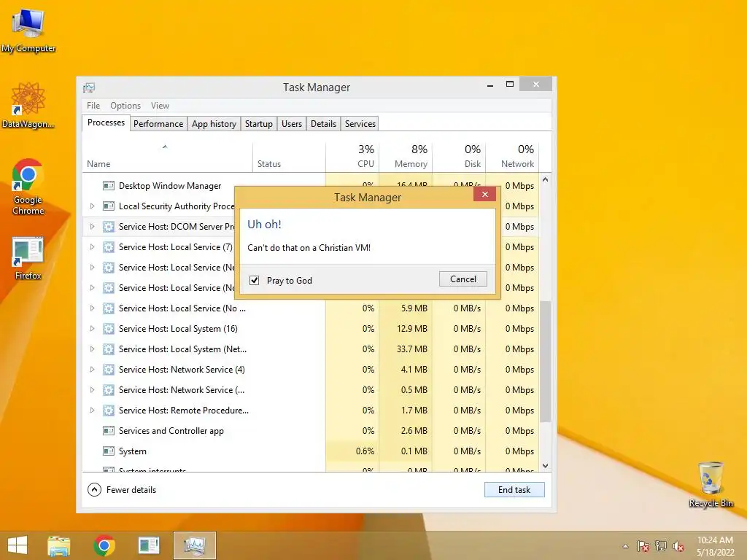Open the Firefox desktop shortcut
Viewport: 747px width, 560px height.
tap(28, 257)
